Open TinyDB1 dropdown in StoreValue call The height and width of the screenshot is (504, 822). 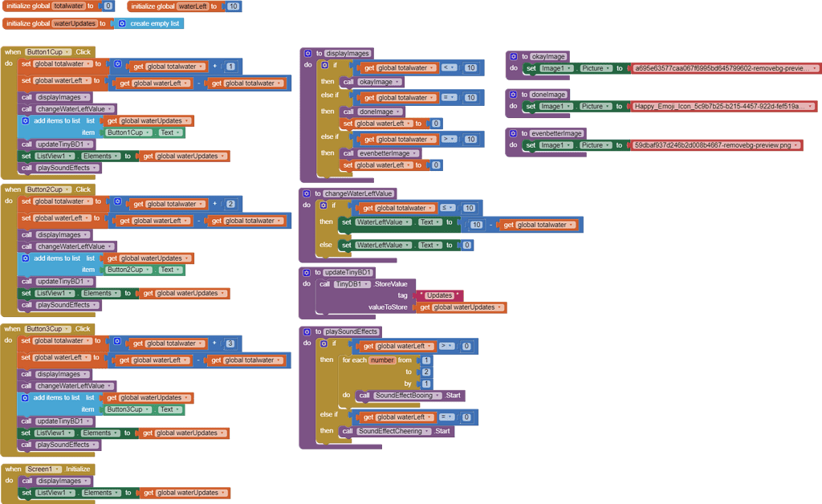(368, 284)
